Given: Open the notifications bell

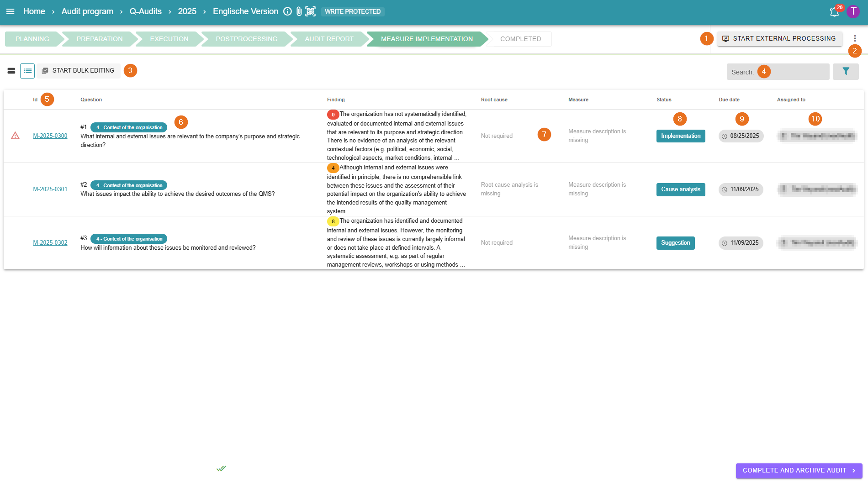Looking at the screenshot, I should click(834, 12).
